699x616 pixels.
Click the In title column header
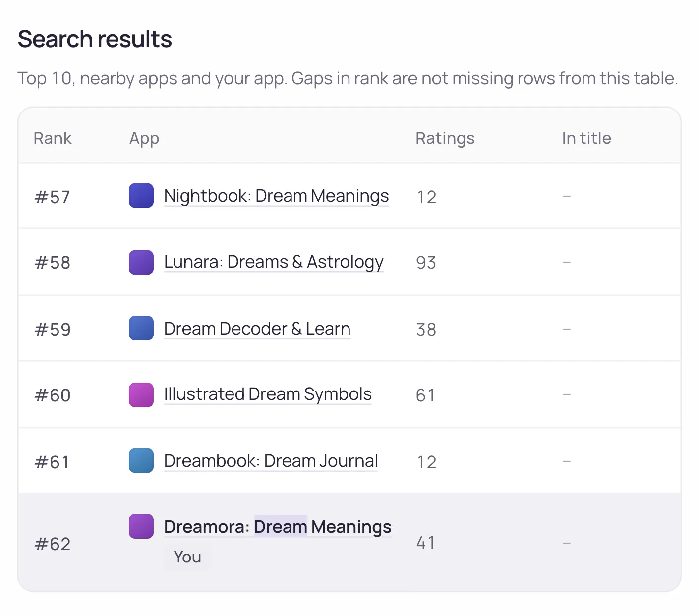click(x=586, y=138)
